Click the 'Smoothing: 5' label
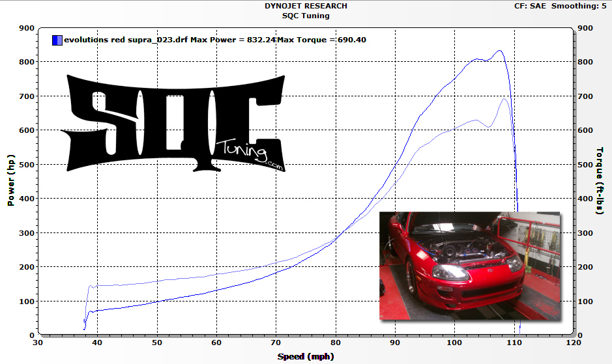Image resolution: width=612 pixels, height=364 pixels. point(579,6)
